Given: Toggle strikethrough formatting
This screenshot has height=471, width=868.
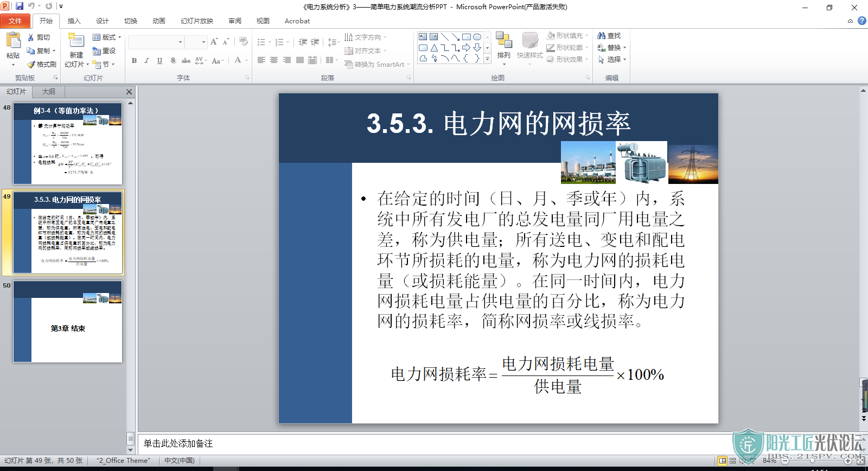Looking at the screenshot, I should (186, 60).
